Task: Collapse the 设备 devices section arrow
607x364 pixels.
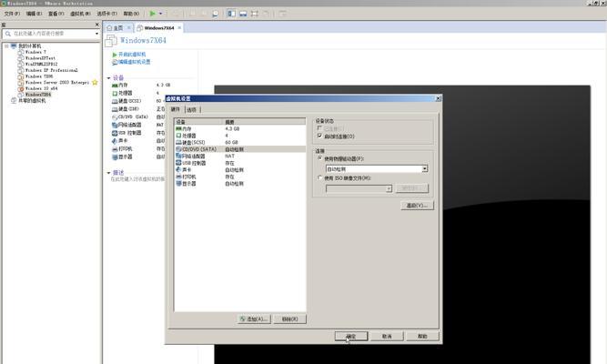Action: 109,78
